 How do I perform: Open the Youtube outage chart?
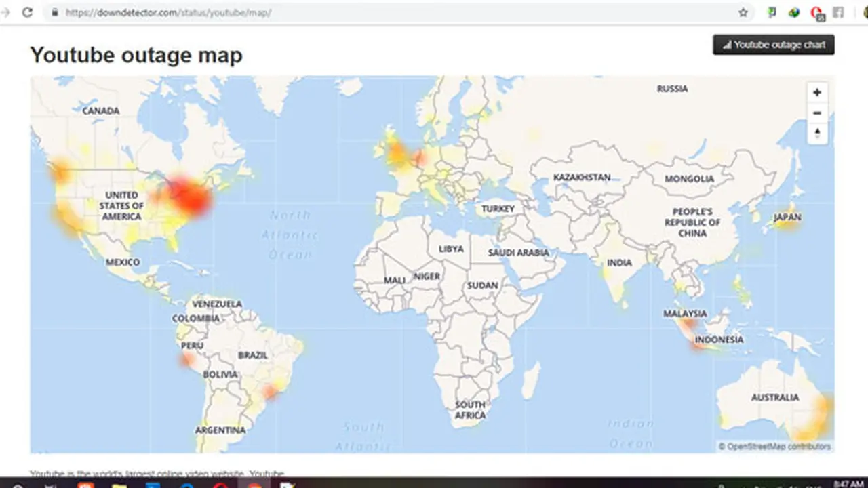(x=774, y=45)
